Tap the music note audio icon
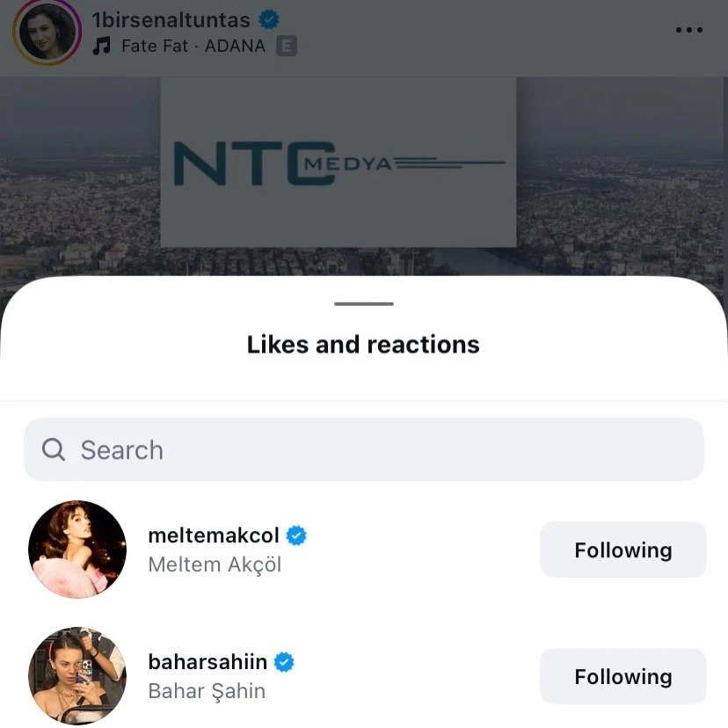The image size is (728, 728). click(x=102, y=46)
